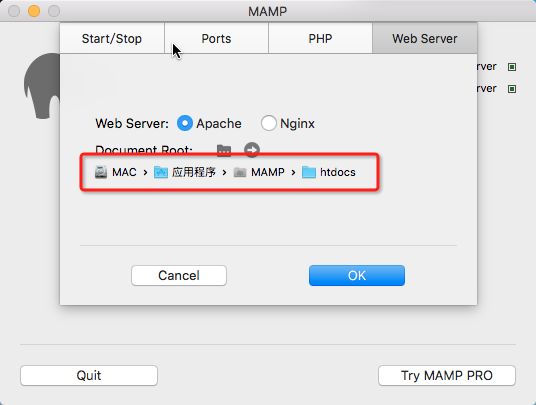Open the Ports tab
This screenshot has width=536, height=405.
pyautogui.click(x=216, y=38)
